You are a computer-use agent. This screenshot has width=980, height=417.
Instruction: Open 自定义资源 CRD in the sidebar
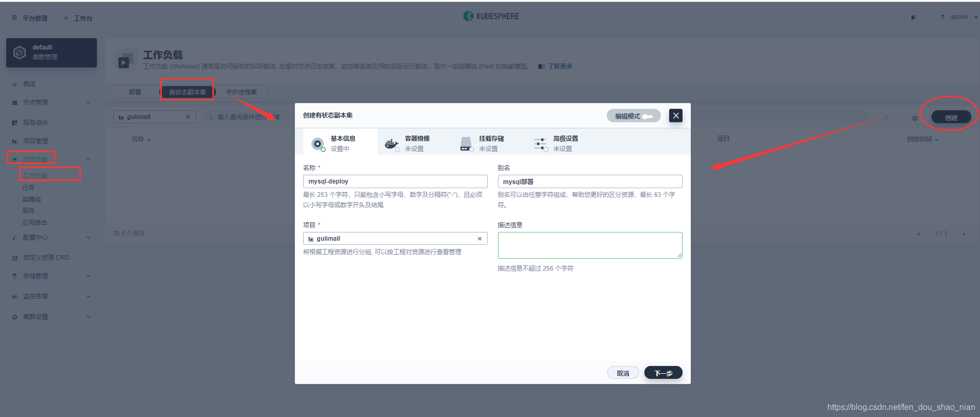click(46, 258)
